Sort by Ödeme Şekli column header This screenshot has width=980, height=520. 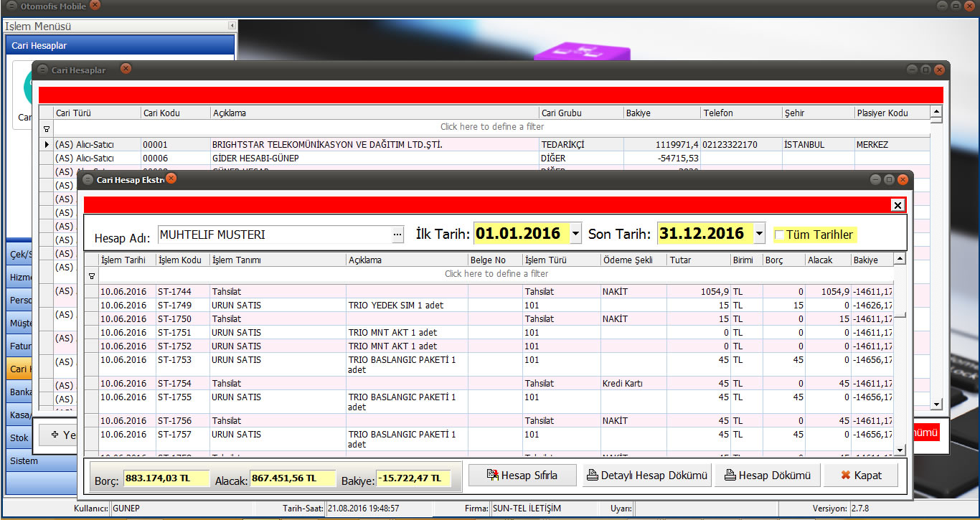633,260
